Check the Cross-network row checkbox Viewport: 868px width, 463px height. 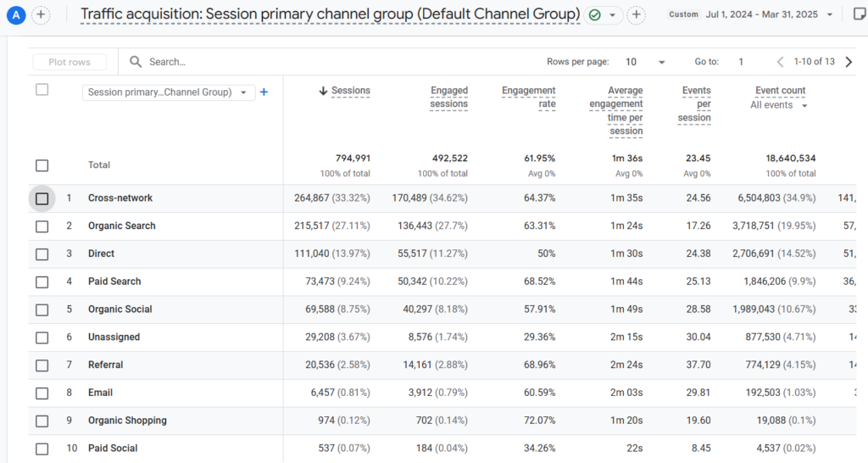pyautogui.click(x=42, y=198)
